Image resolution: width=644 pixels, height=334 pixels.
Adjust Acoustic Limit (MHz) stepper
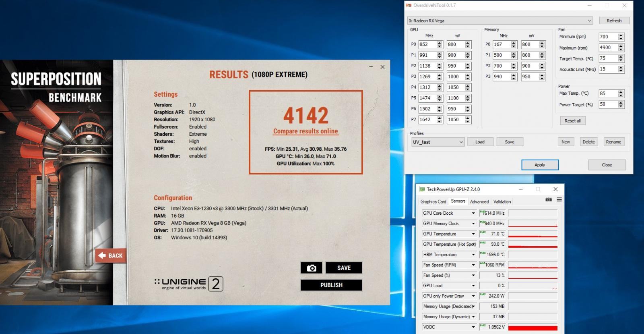(621, 69)
